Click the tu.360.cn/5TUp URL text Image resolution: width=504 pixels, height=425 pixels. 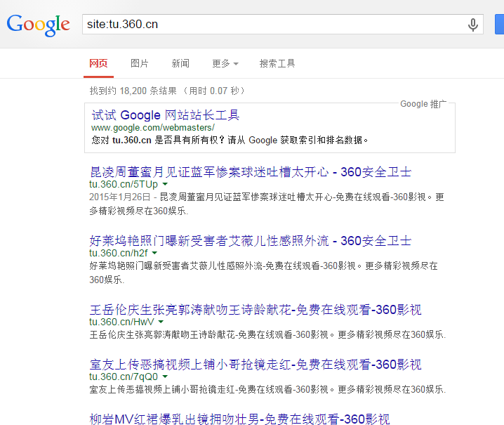[124, 184]
